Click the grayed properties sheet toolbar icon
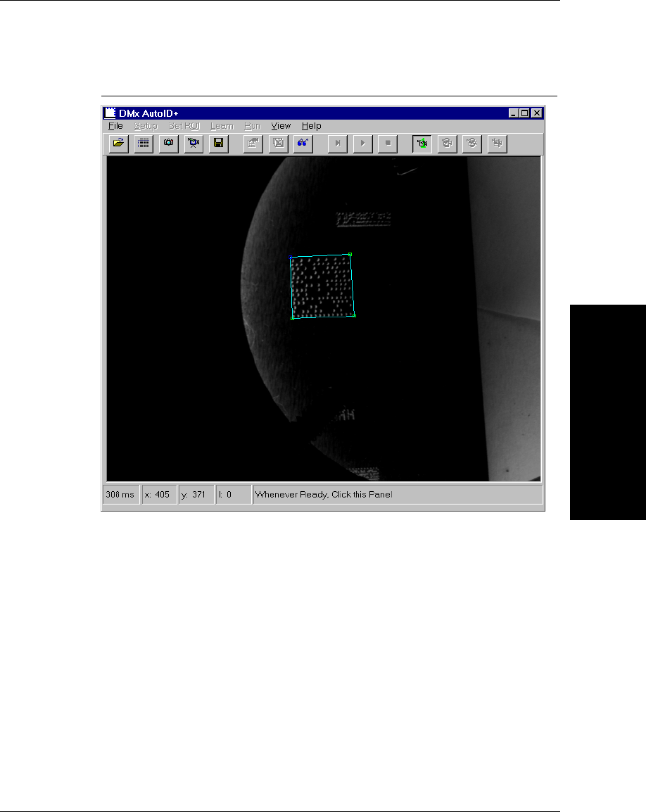The width and height of the screenshot is (646, 812). click(253, 144)
